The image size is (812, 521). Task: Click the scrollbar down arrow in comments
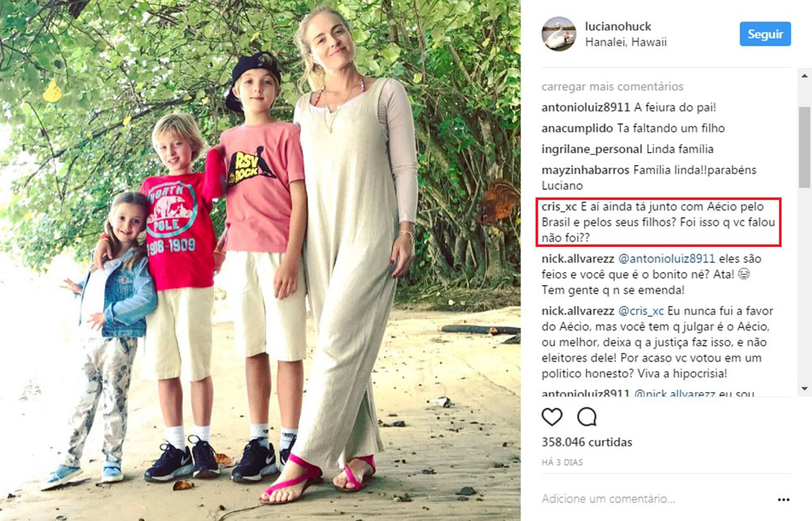pyautogui.click(x=804, y=388)
